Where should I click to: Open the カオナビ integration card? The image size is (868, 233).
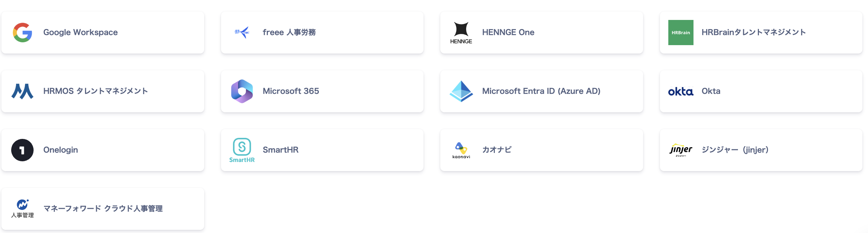pyautogui.click(x=497, y=150)
